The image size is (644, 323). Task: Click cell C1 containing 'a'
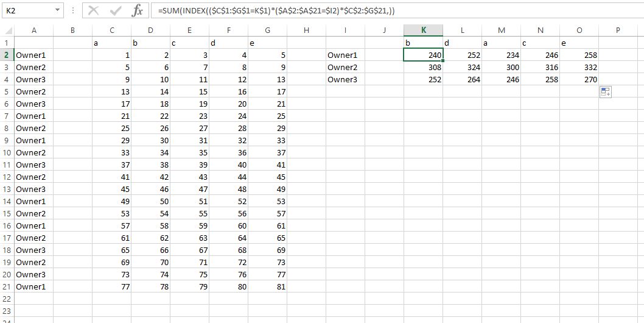[x=111, y=43]
